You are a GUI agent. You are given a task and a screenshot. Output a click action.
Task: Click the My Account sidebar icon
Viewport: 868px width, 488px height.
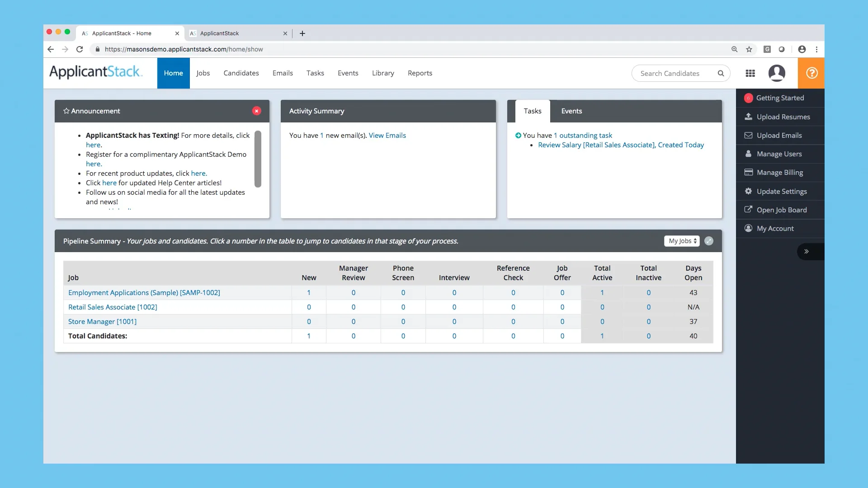(749, 228)
